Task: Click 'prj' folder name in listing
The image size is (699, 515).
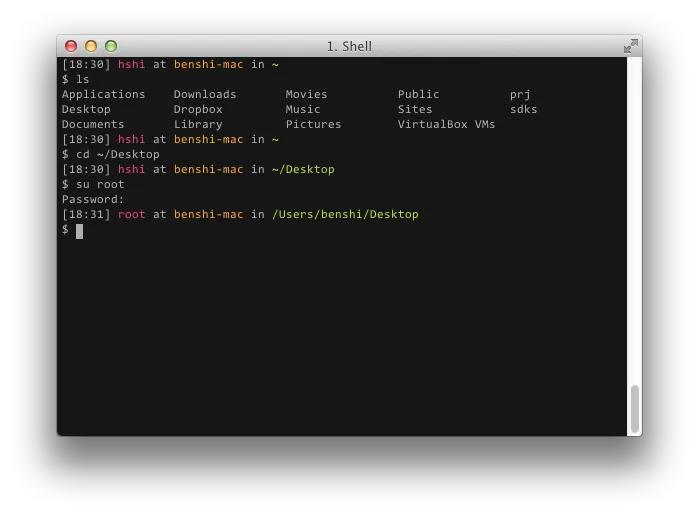Action: pos(520,94)
